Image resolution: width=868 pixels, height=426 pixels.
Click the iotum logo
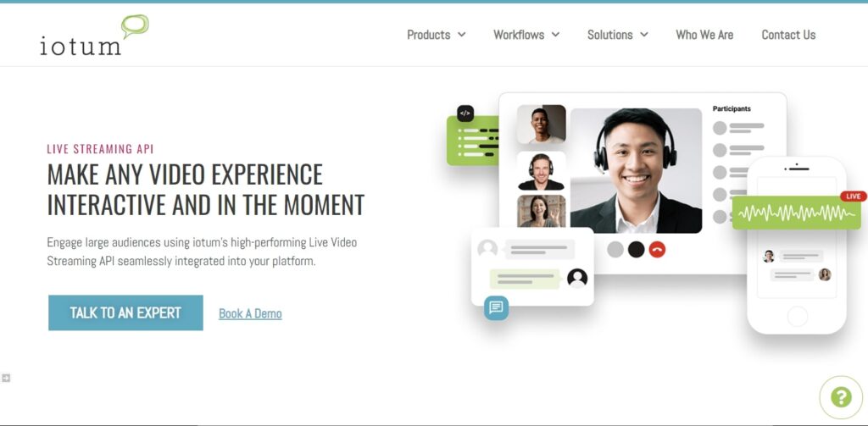(94, 35)
